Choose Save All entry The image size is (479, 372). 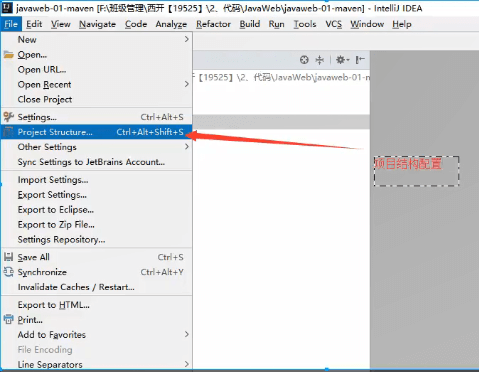97,257
